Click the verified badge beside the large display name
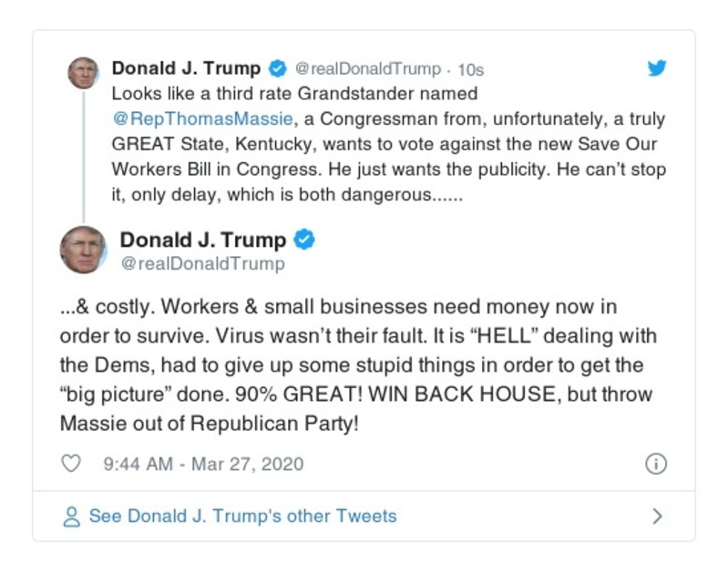Screen dimensions: 728x574 304,241
